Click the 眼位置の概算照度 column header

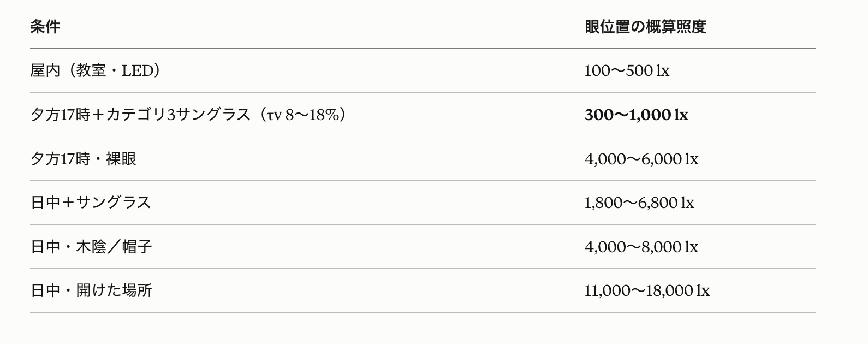click(645, 27)
